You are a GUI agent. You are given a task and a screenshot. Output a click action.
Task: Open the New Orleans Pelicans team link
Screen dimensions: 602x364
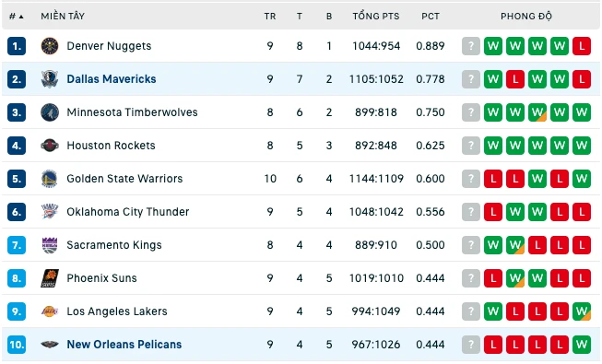tap(124, 345)
